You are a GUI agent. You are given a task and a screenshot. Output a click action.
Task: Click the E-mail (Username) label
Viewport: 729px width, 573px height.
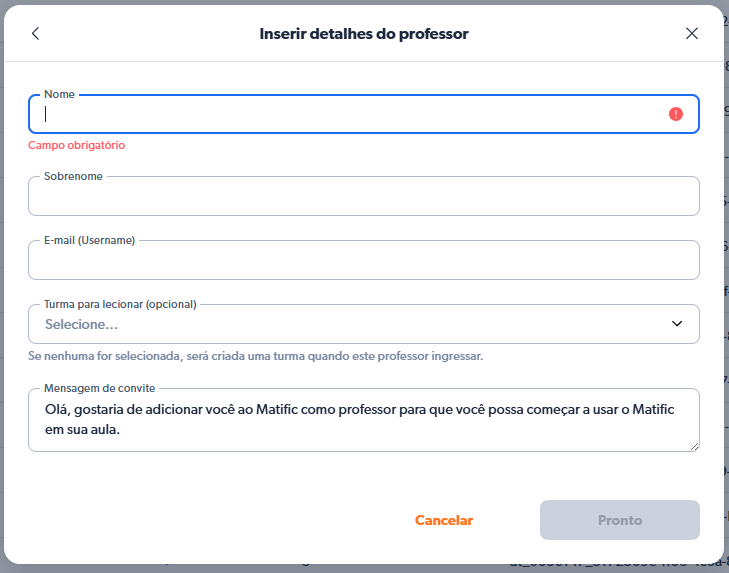pos(90,240)
